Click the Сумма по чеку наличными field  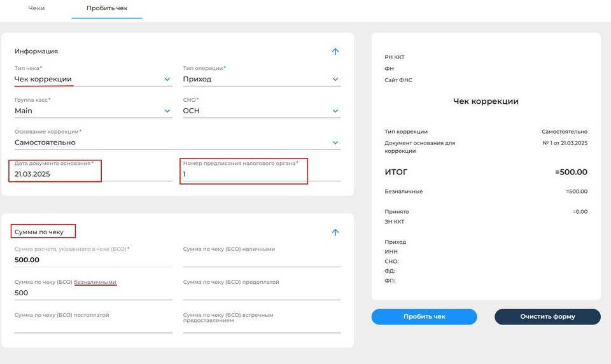pyautogui.click(x=261, y=260)
